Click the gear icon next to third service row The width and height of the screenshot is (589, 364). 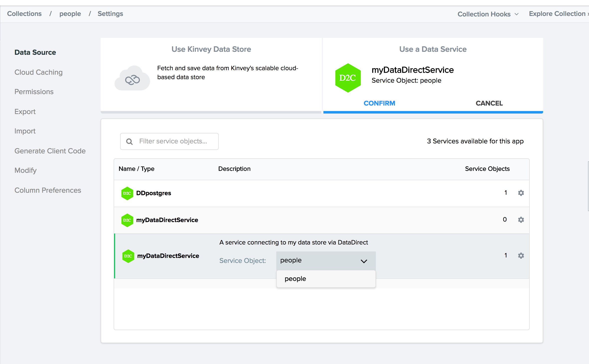point(521,255)
